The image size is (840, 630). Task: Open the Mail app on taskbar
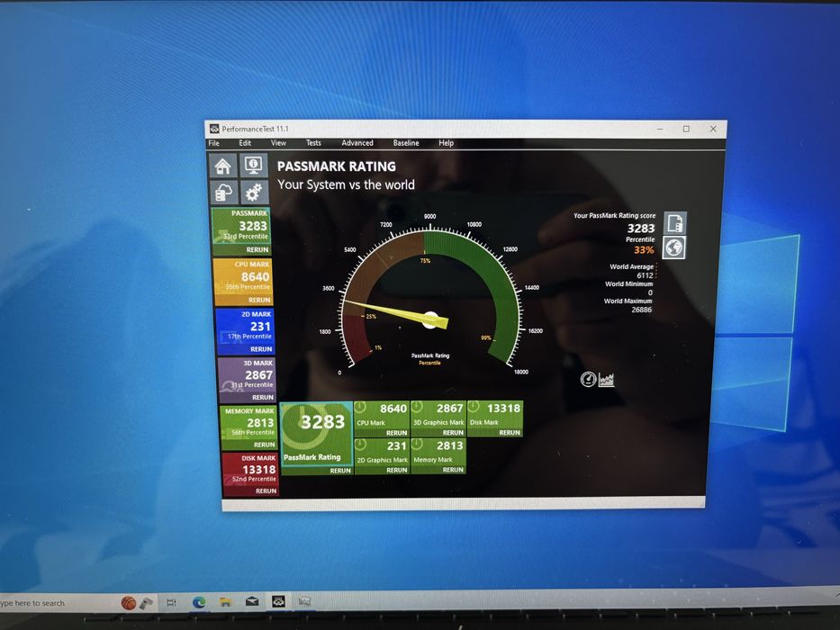(252, 601)
